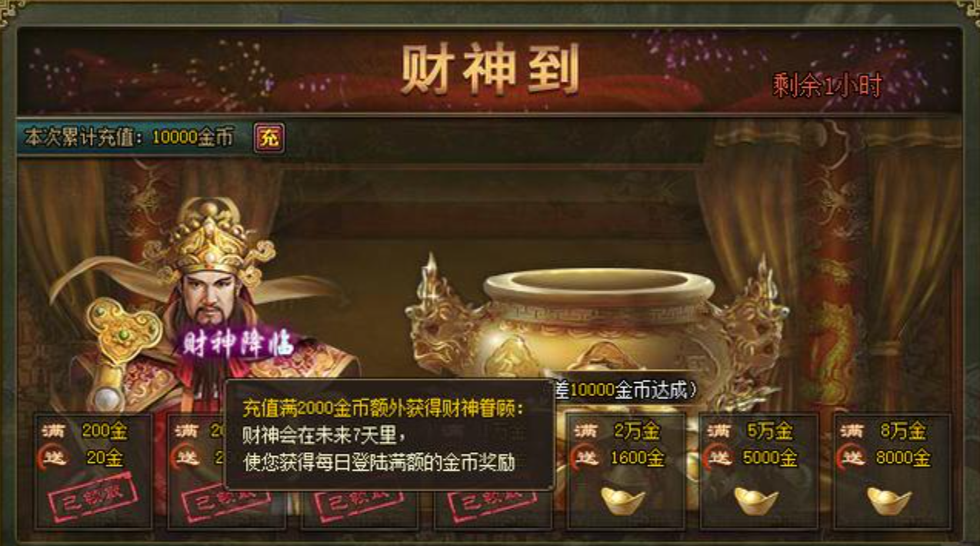The image size is (980, 546).
Task: Select the 满 5万金 reward tier
Action: point(759,471)
